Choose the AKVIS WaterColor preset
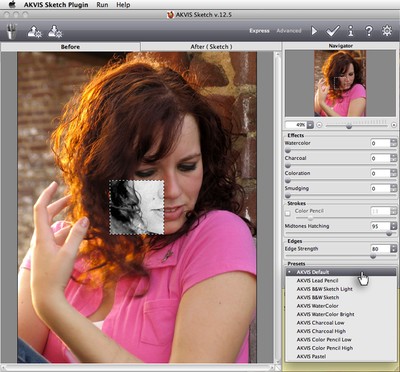This screenshot has width=400, height=372. [341, 306]
